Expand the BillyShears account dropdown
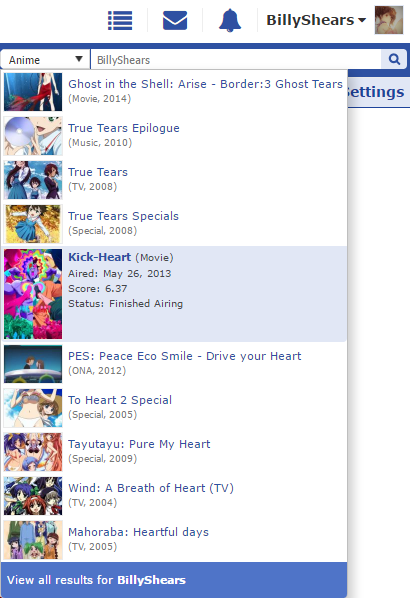Screen dimensions: 410x598 click(316, 20)
